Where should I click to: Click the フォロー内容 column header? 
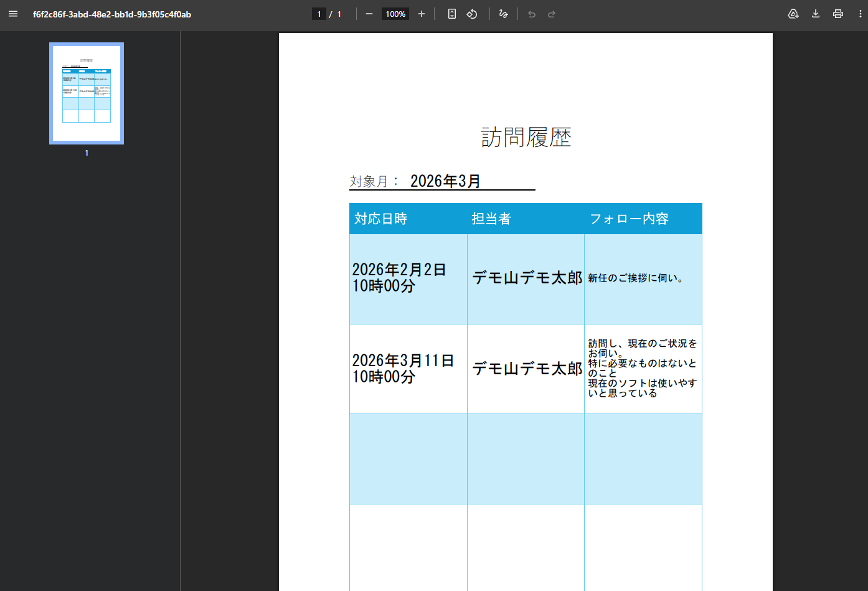tap(629, 219)
